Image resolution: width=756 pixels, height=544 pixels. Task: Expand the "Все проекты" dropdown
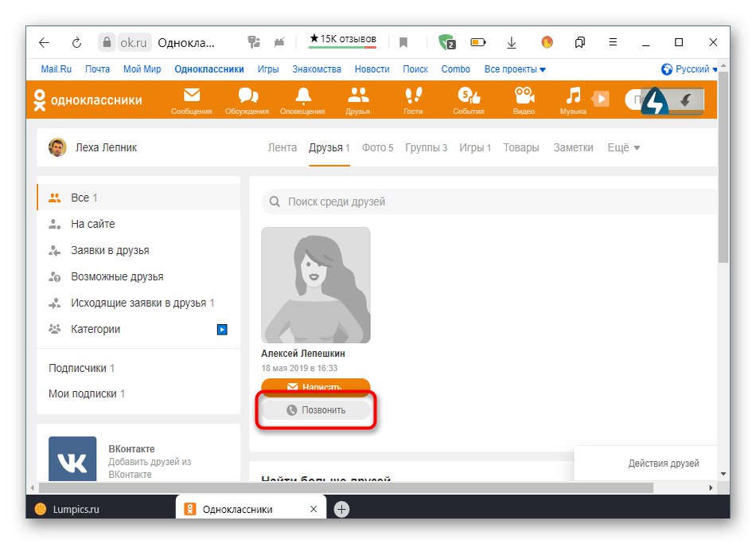514,69
